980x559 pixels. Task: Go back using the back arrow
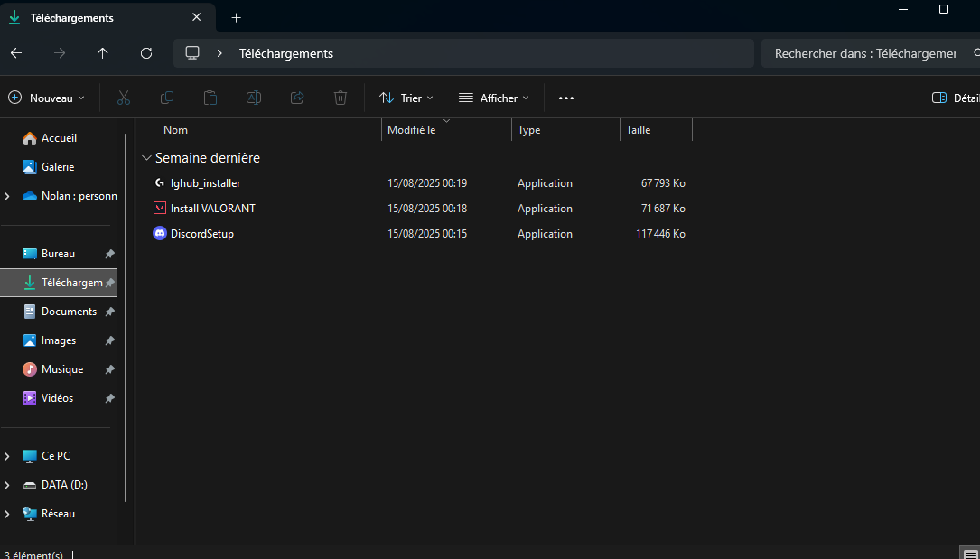(x=16, y=53)
